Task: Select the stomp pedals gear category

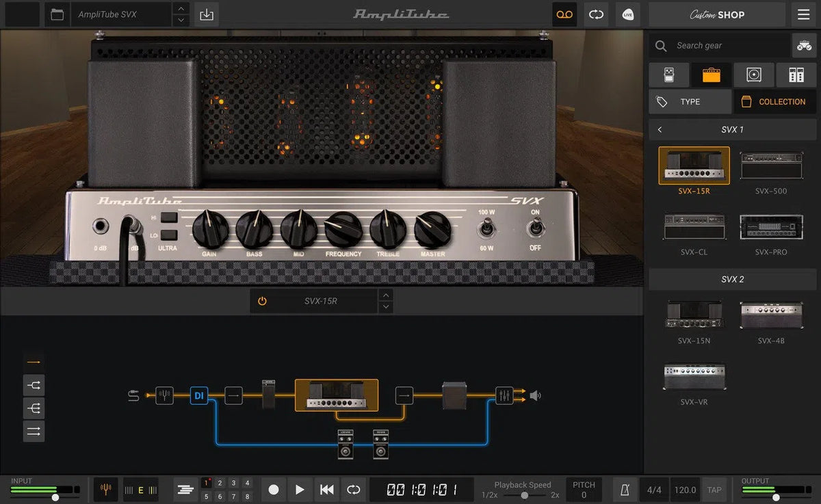Action: click(668, 75)
